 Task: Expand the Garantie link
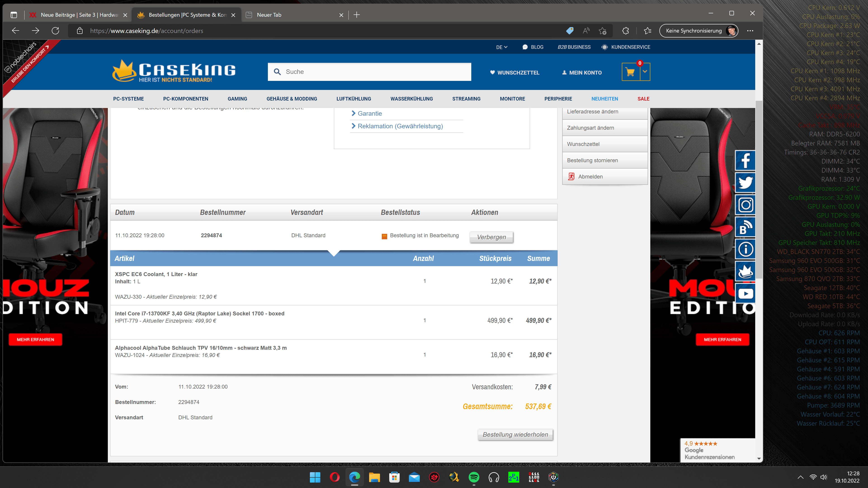(x=369, y=113)
